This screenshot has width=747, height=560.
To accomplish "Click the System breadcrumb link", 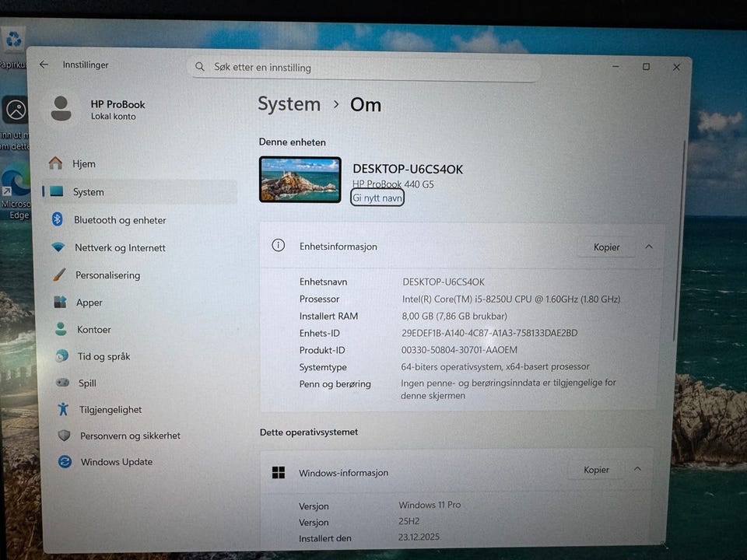I will (289, 104).
